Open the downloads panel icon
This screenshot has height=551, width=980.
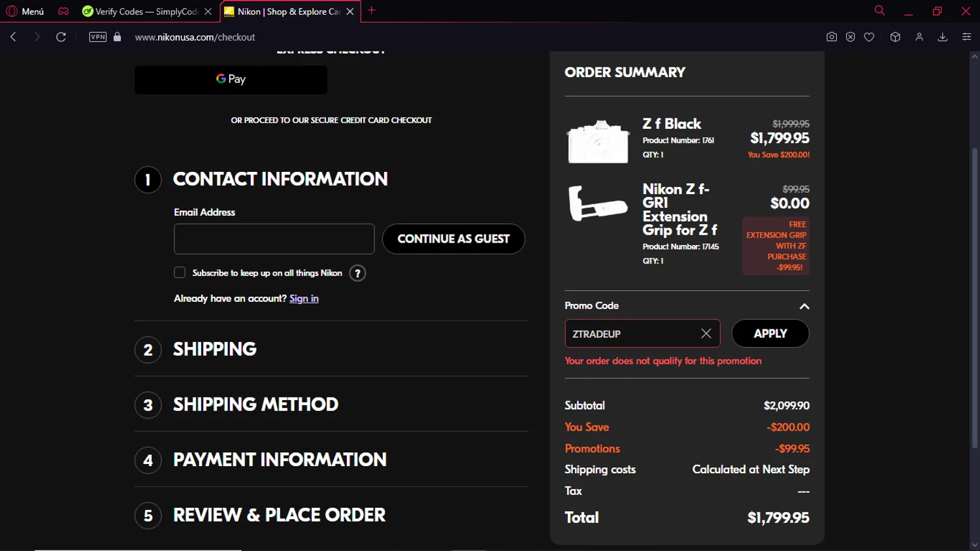(x=943, y=37)
